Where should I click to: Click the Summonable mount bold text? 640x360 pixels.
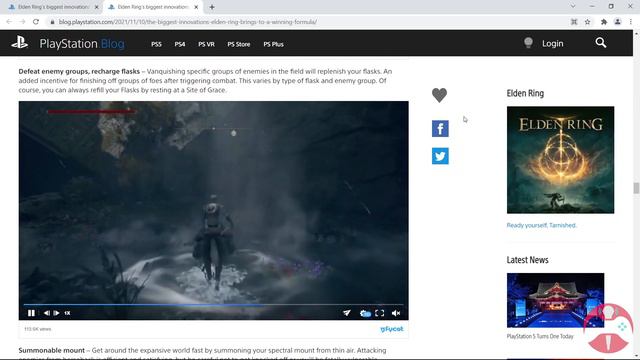click(51, 350)
